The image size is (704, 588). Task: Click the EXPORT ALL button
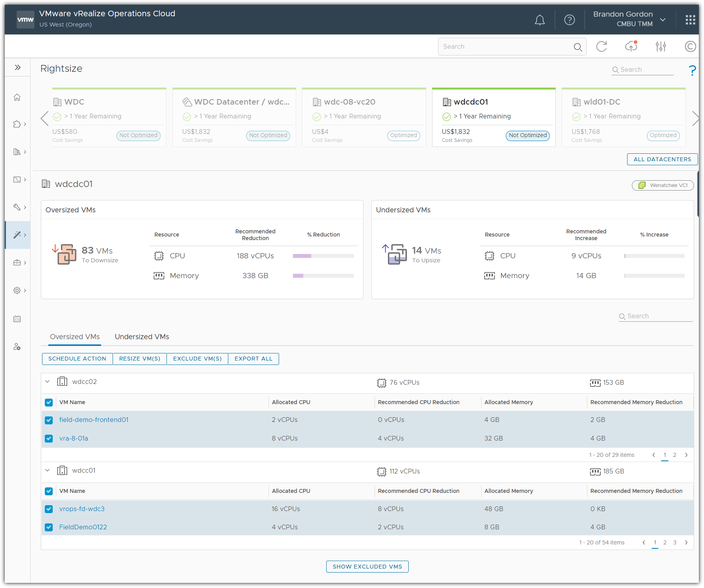click(253, 359)
